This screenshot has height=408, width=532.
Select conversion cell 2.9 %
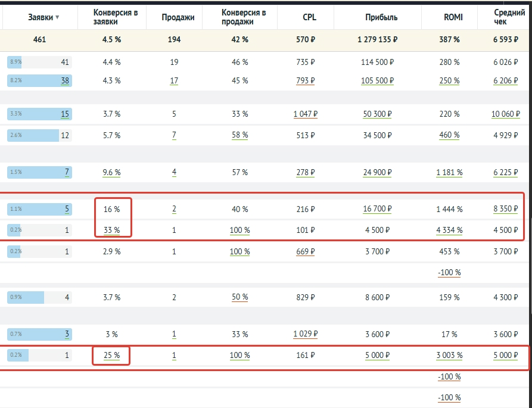tap(111, 252)
